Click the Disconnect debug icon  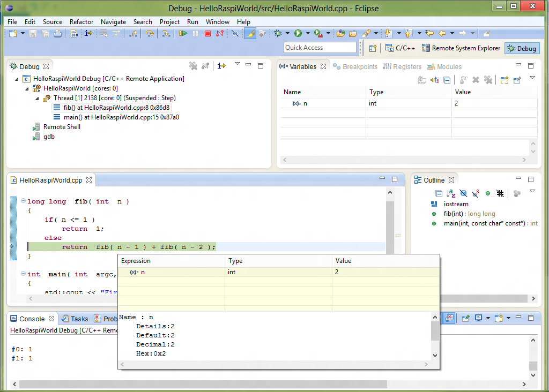220,33
